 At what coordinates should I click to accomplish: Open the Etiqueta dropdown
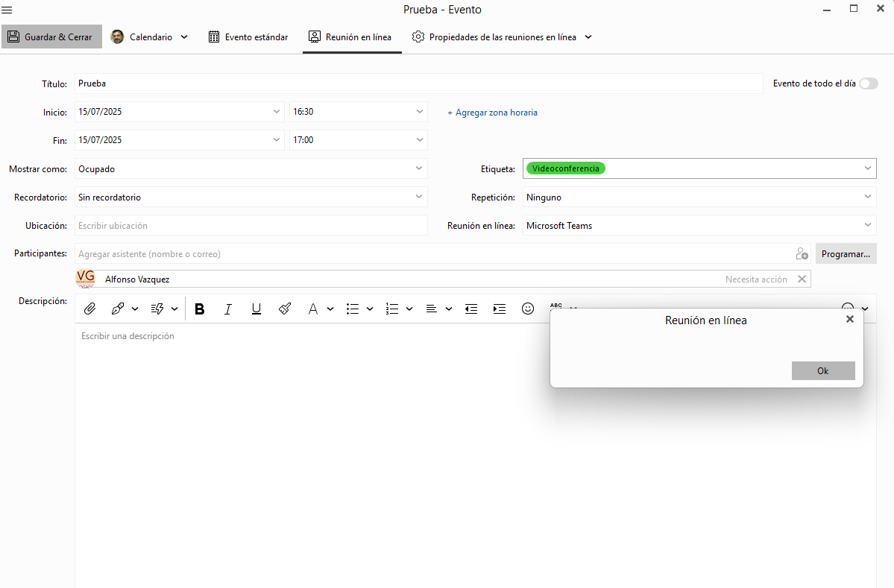868,168
